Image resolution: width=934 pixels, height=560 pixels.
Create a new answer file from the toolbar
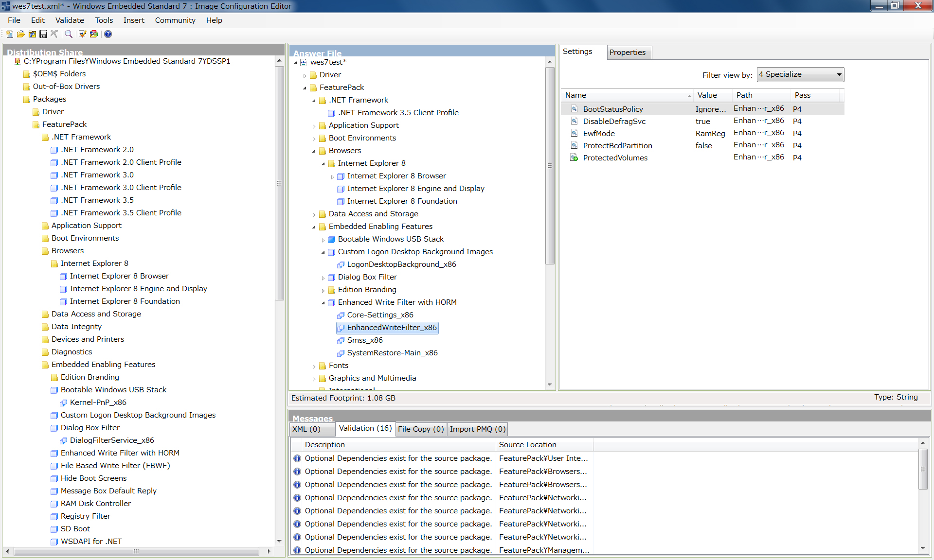click(x=9, y=34)
